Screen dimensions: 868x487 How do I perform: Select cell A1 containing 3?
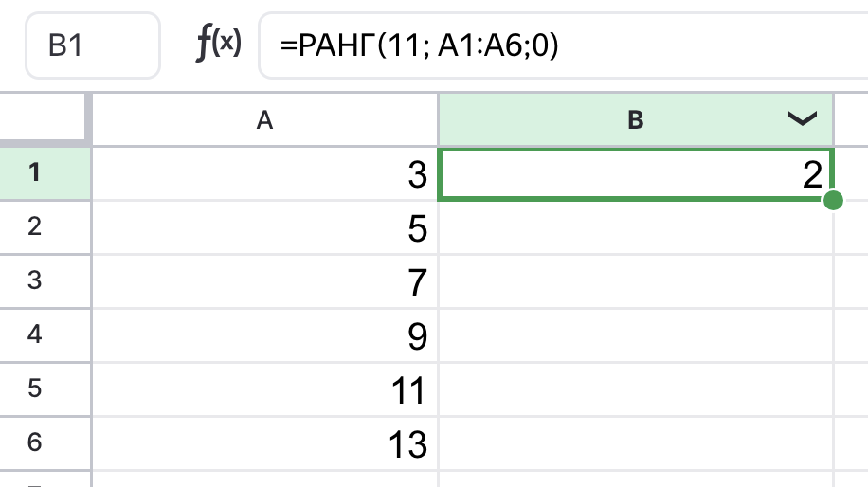pos(265,174)
